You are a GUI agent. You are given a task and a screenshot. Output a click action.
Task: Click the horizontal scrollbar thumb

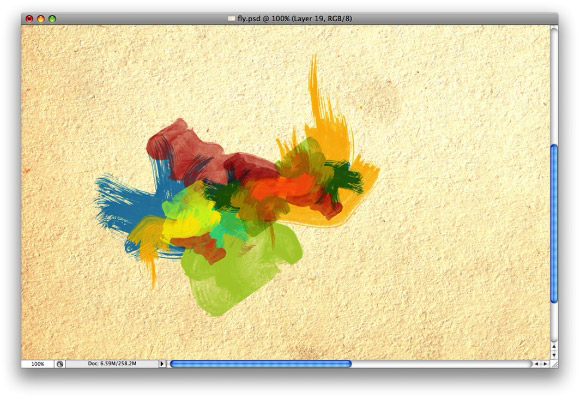[261, 364]
